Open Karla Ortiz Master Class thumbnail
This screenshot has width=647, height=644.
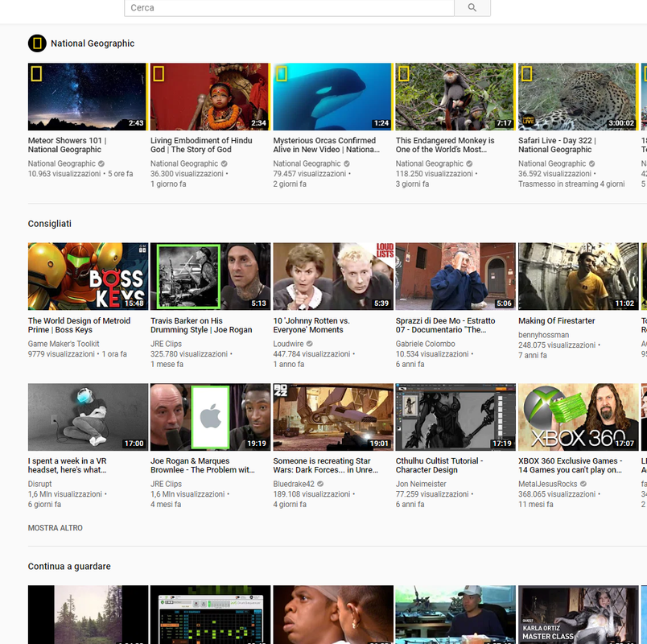coord(578,614)
